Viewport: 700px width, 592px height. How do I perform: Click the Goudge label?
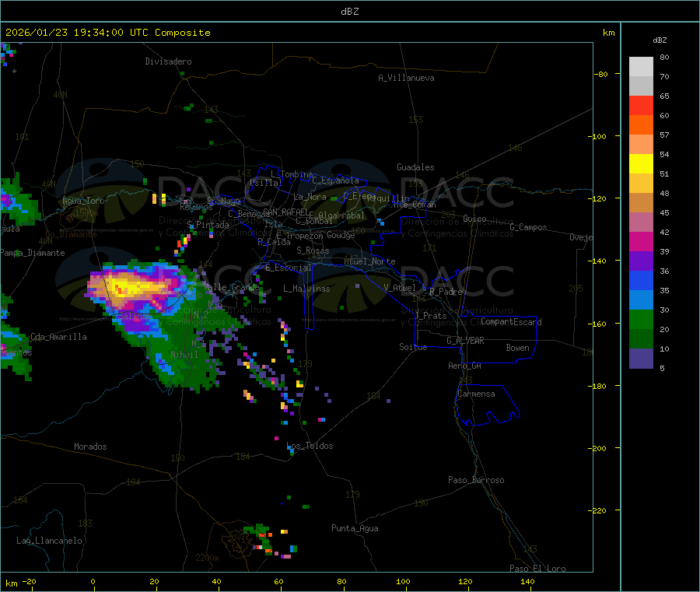tap(341, 235)
